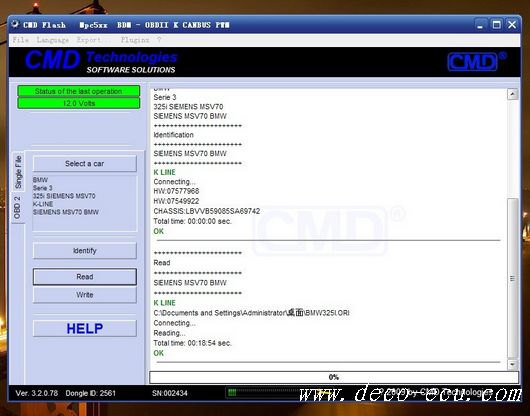The width and height of the screenshot is (530, 416).
Task: Click the Identification heading in log
Action: (173, 135)
